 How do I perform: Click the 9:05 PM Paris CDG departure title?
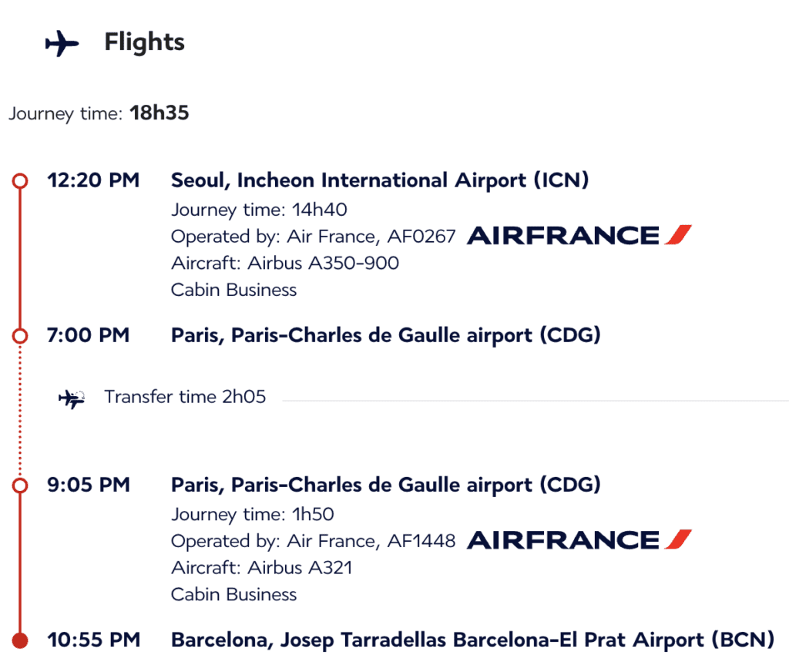(x=386, y=486)
